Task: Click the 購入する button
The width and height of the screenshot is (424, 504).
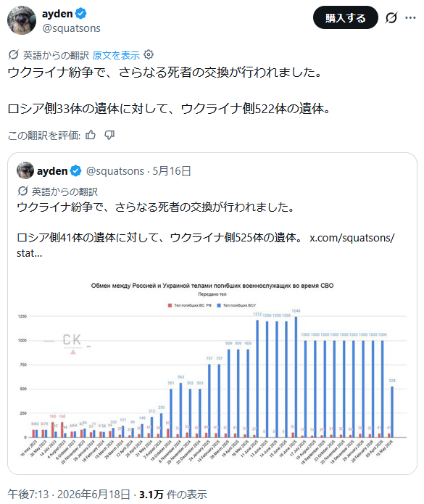Action: pyautogui.click(x=345, y=17)
